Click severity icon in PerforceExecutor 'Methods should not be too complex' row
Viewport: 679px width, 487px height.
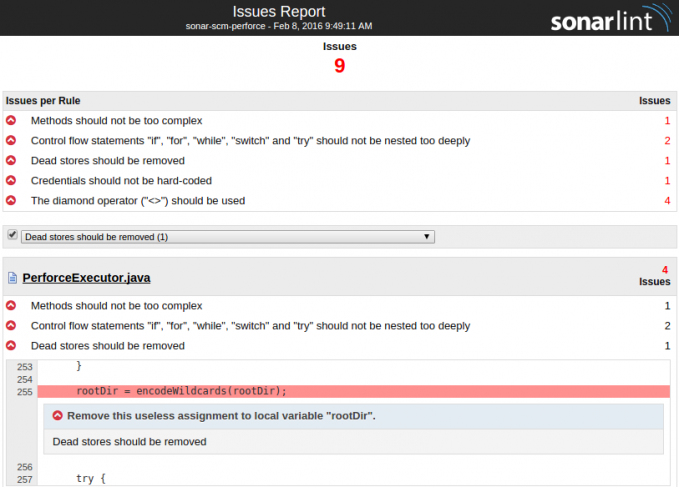point(11,306)
